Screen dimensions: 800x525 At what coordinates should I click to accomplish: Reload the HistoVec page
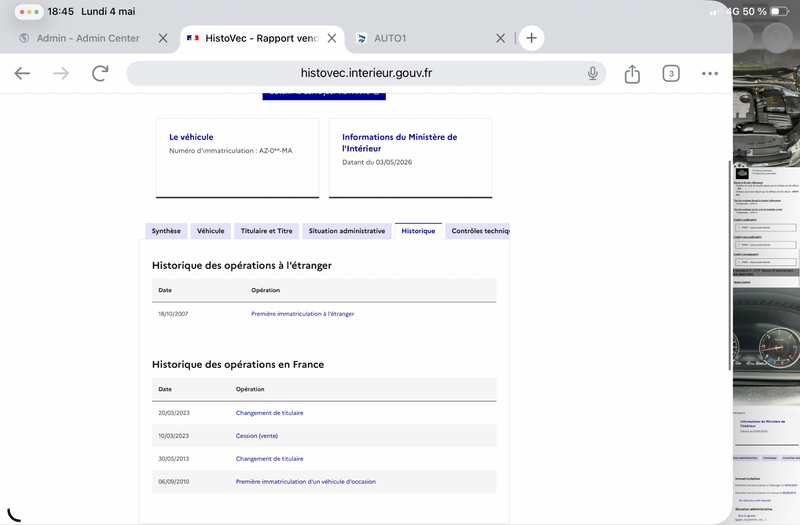[x=100, y=73]
